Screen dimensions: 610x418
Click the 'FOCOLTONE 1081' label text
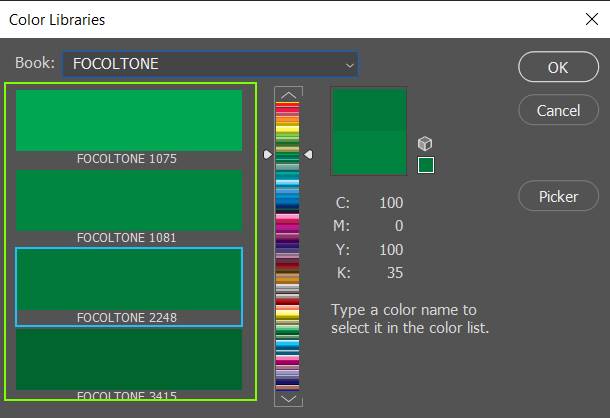pos(127,238)
